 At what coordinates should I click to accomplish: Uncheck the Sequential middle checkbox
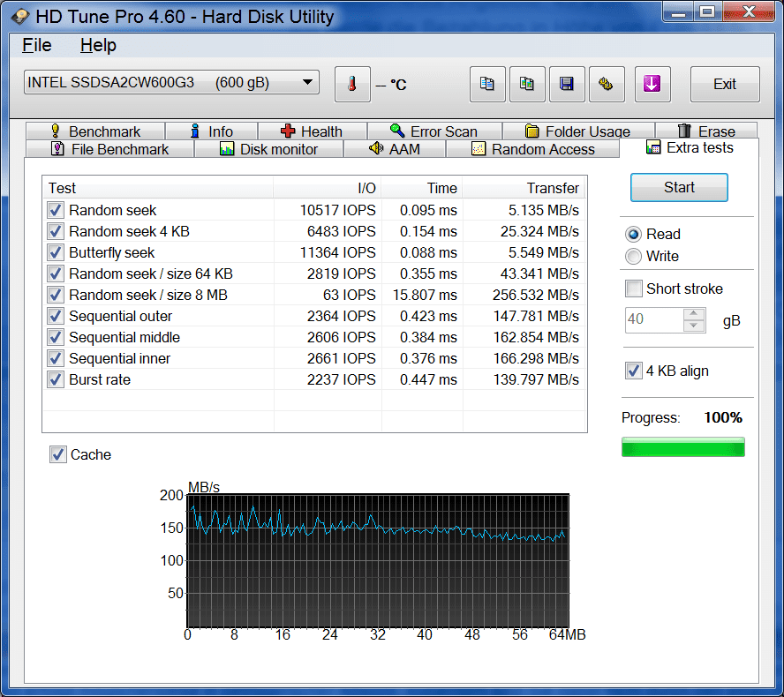coord(56,337)
